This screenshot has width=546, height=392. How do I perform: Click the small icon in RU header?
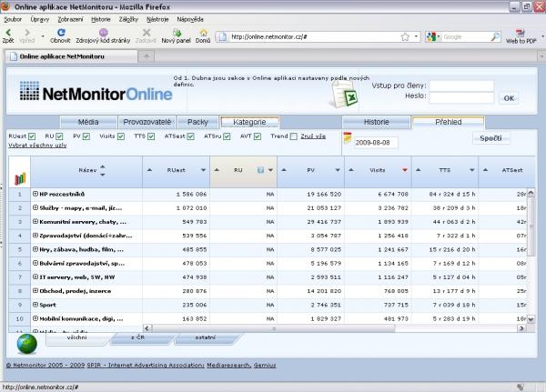click(260, 170)
